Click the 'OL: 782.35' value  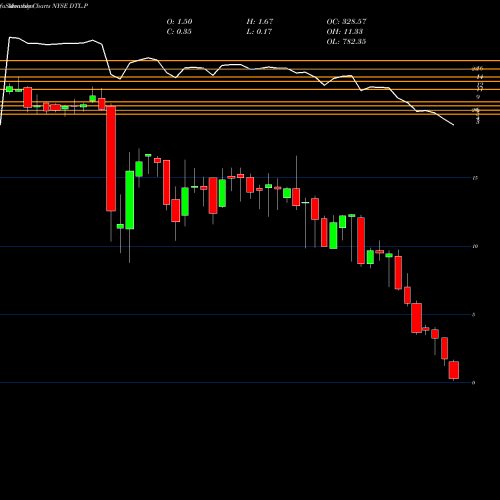346,42
